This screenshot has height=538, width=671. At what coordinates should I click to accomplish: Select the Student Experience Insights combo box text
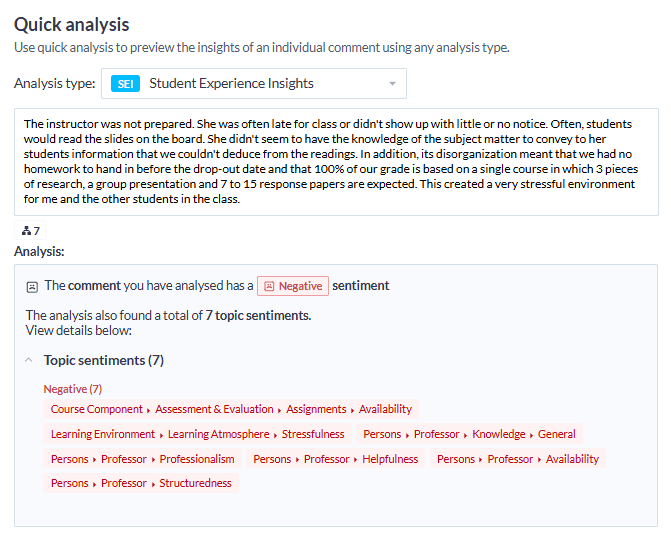(x=231, y=84)
